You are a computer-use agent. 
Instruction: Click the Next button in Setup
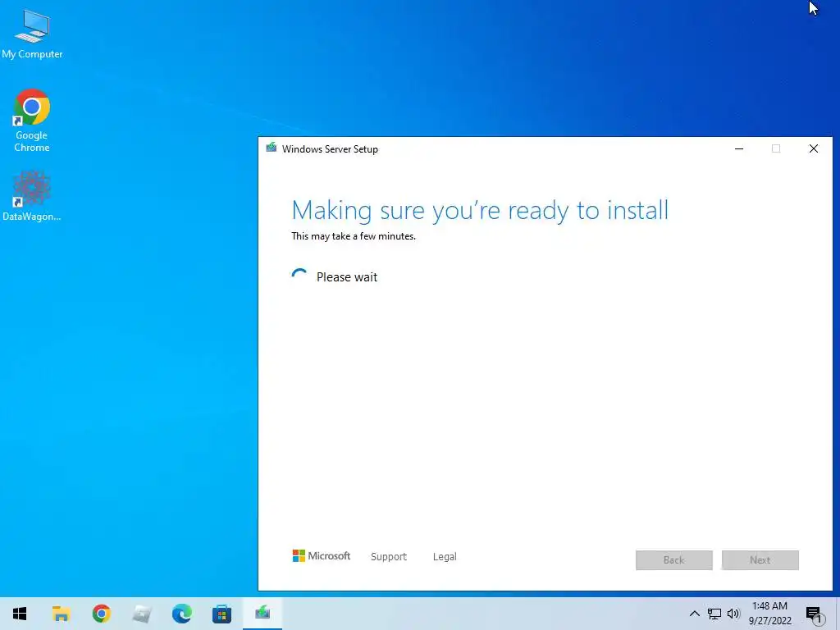[760, 559]
